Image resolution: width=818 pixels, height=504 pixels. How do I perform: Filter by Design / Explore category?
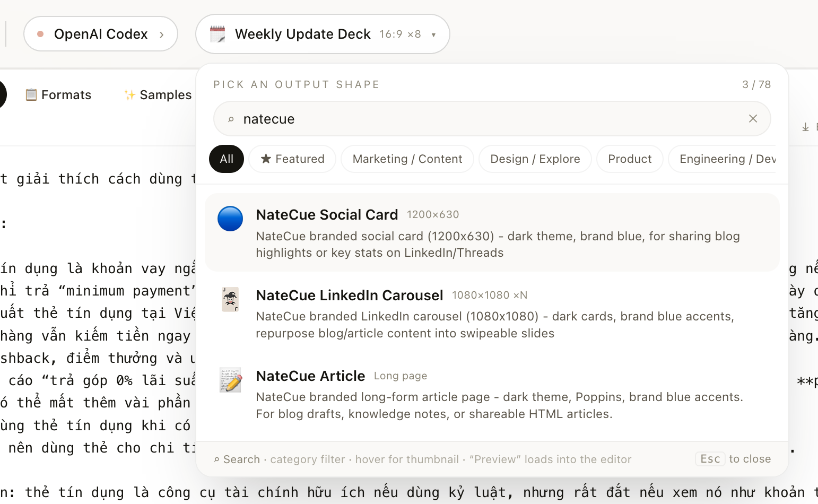click(x=535, y=159)
